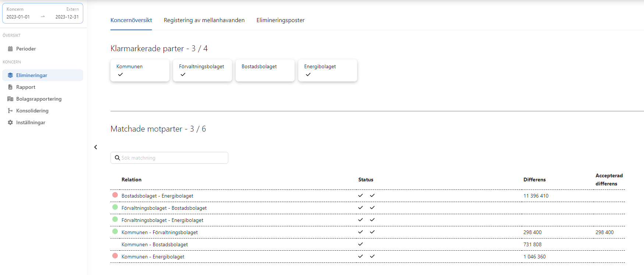This screenshot has width=644, height=275.
Task: Select the Bostadsbolaget party card
Action: pyautogui.click(x=265, y=70)
